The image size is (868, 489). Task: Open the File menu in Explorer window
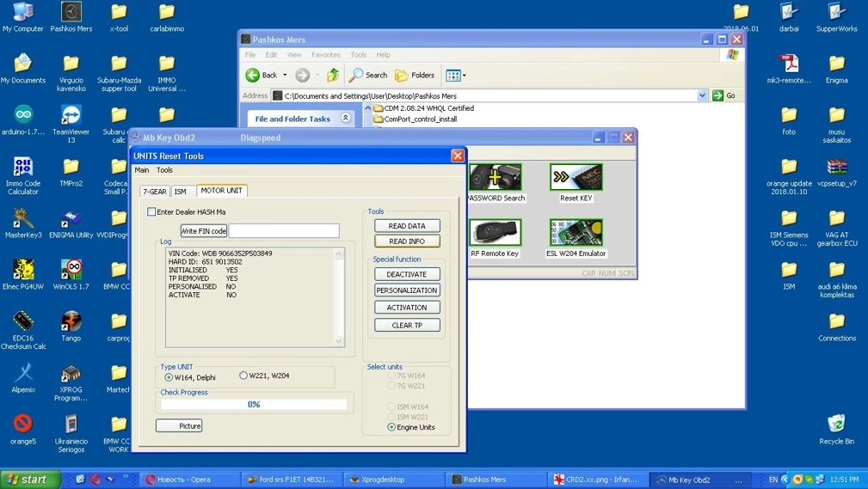click(x=250, y=55)
